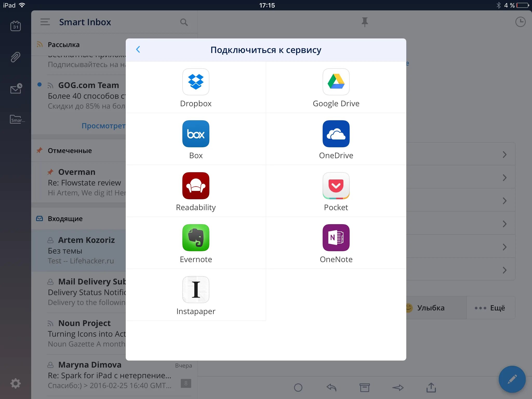The width and height of the screenshot is (532, 399).
Task: Expand the second settings row chevron
Action: 504,178
